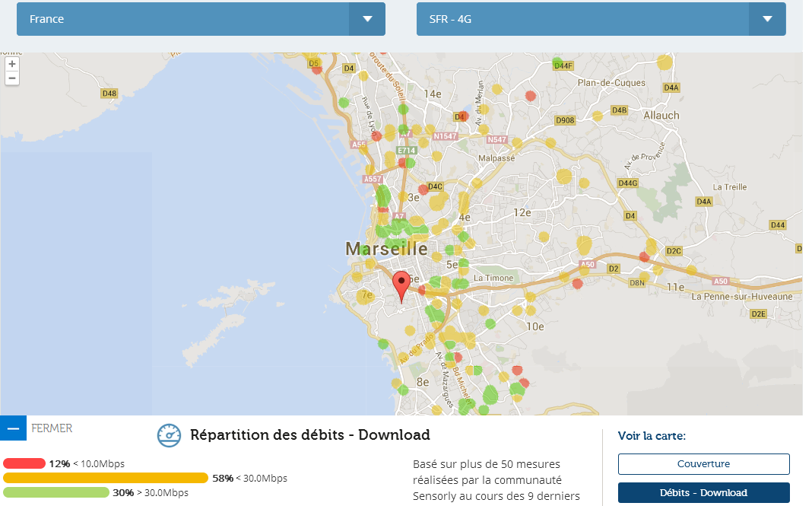Image resolution: width=812 pixels, height=506 pixels.
Task: Zoom in on the map
Action: (12, 64)
